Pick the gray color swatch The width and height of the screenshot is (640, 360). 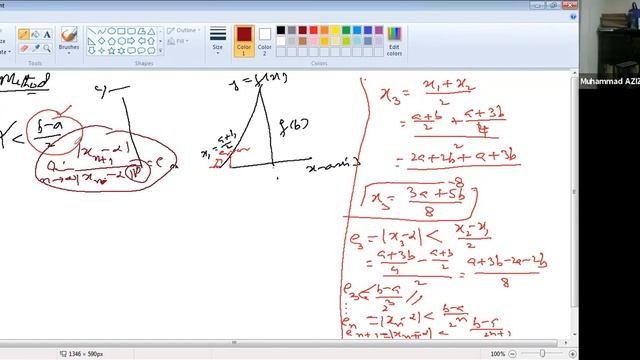tap(292, 30)
